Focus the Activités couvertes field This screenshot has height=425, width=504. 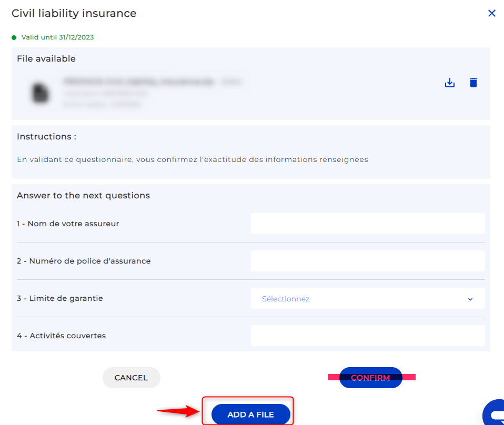click(368, 336)
